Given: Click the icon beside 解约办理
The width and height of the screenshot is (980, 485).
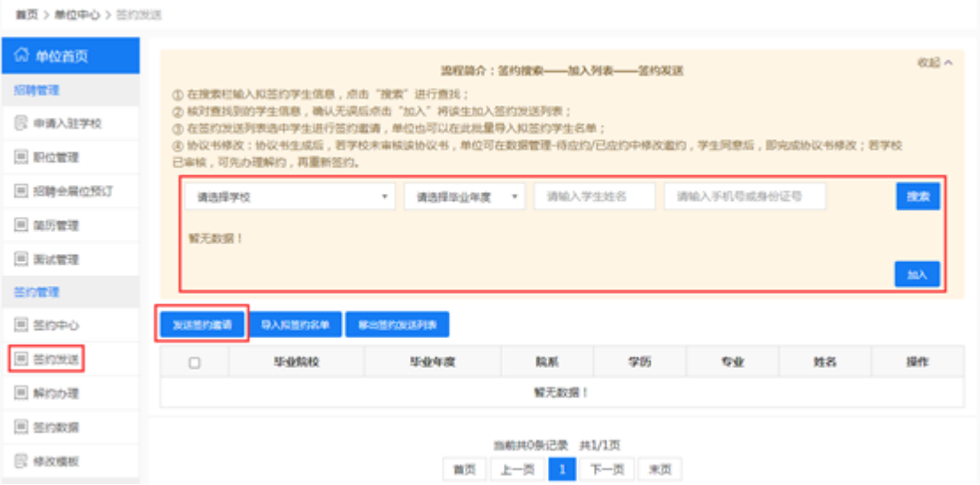Looking at the screenshot, I should click(21, 394).
